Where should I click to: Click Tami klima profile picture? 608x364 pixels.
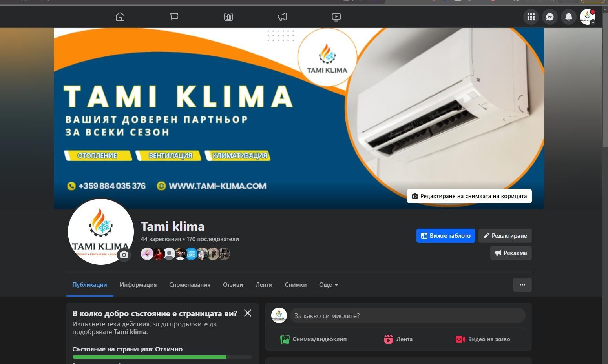(x=101, y=231)
